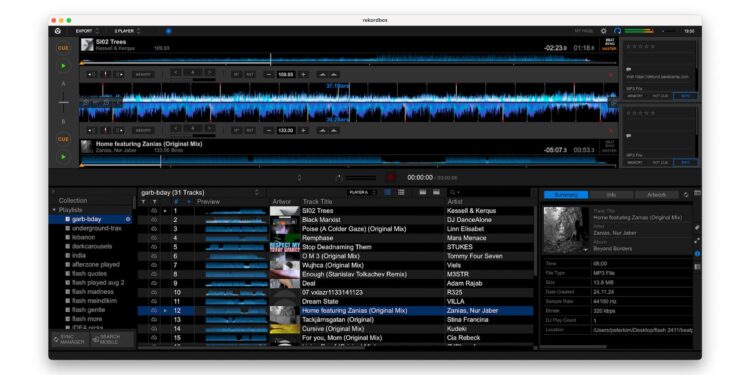Jump to previous cue on deck B
This screenshot has width=750, height=375.
[x=92, y=130]
